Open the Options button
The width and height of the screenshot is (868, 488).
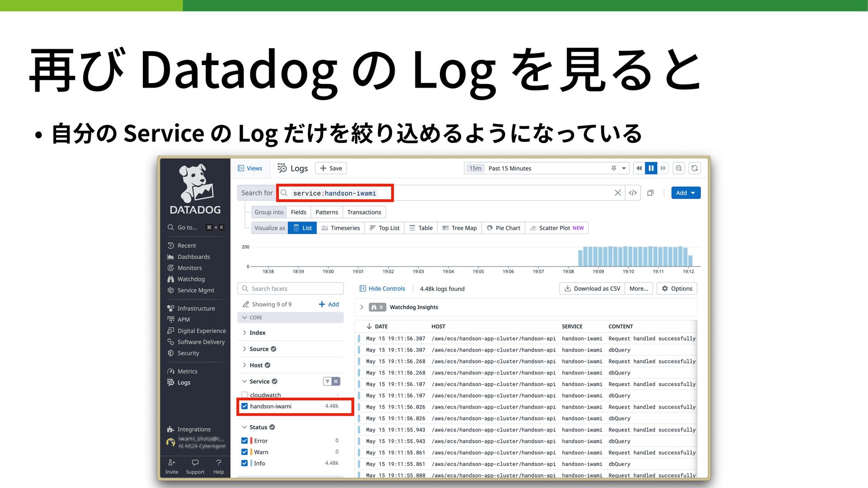tap(677, 288)
